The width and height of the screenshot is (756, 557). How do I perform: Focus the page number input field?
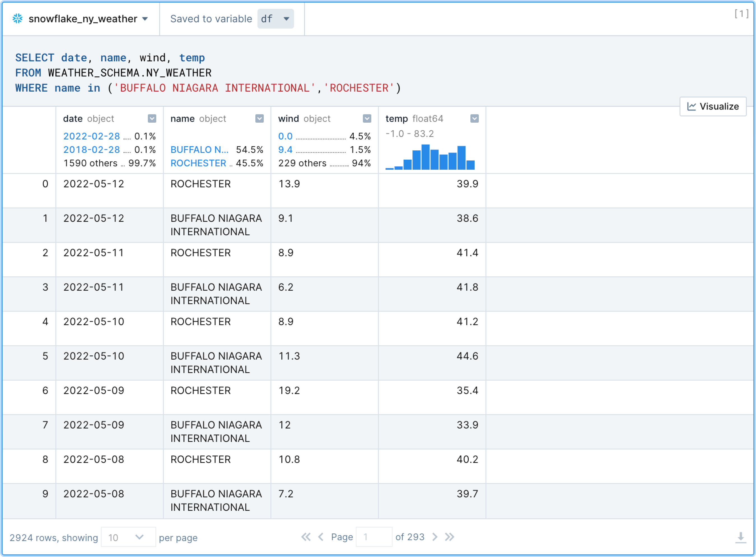pos(374,537)
